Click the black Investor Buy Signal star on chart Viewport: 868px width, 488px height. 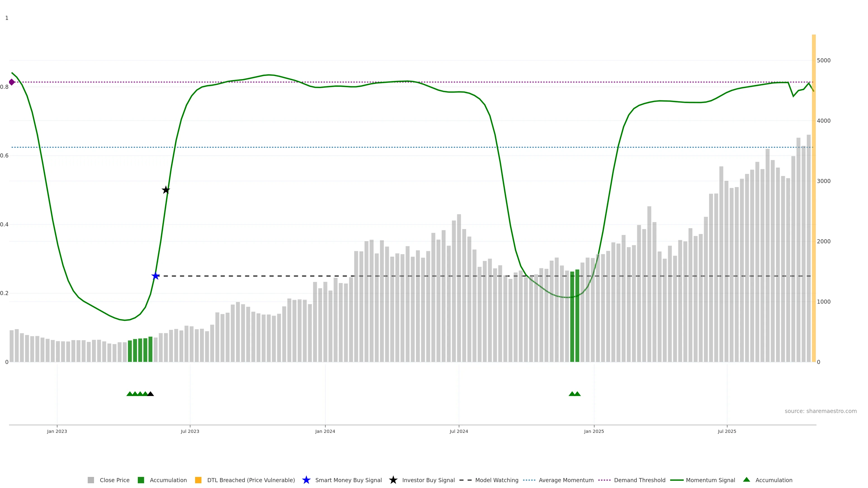[x=166, y=190]
